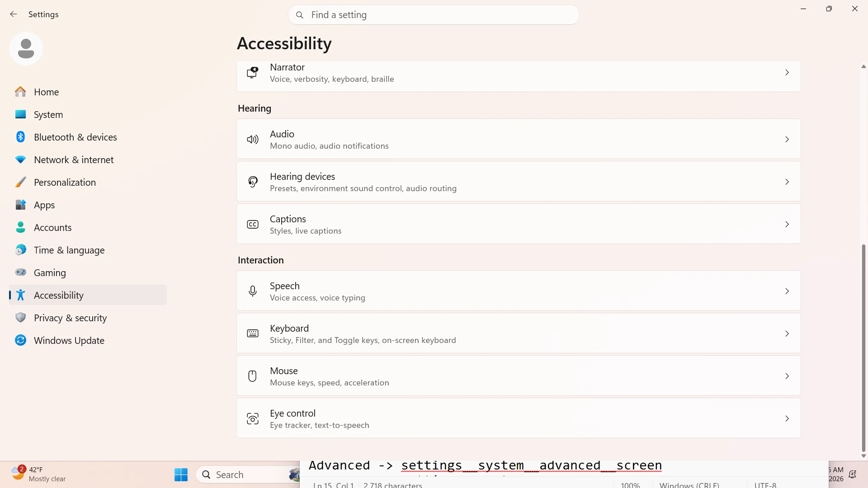Click 'Time & language' sidebar label

coord(69,250)
